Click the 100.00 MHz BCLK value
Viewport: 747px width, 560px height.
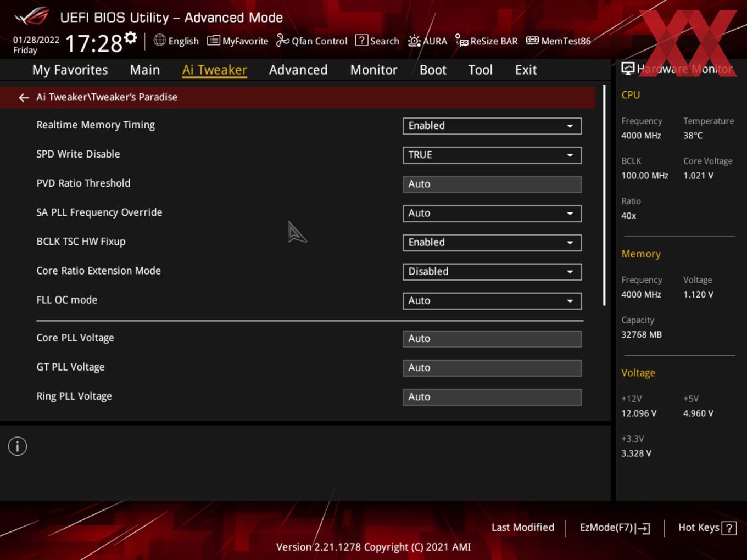(645, 176)
